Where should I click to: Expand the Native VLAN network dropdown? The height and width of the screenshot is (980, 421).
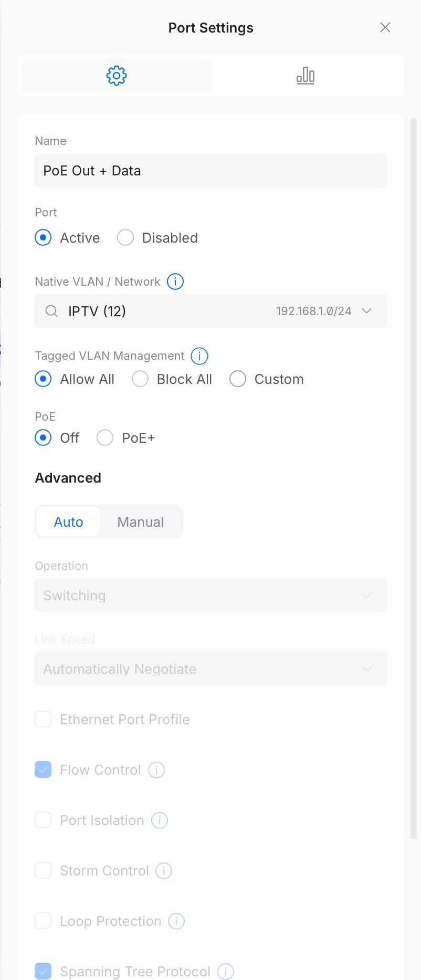(367, 311)
